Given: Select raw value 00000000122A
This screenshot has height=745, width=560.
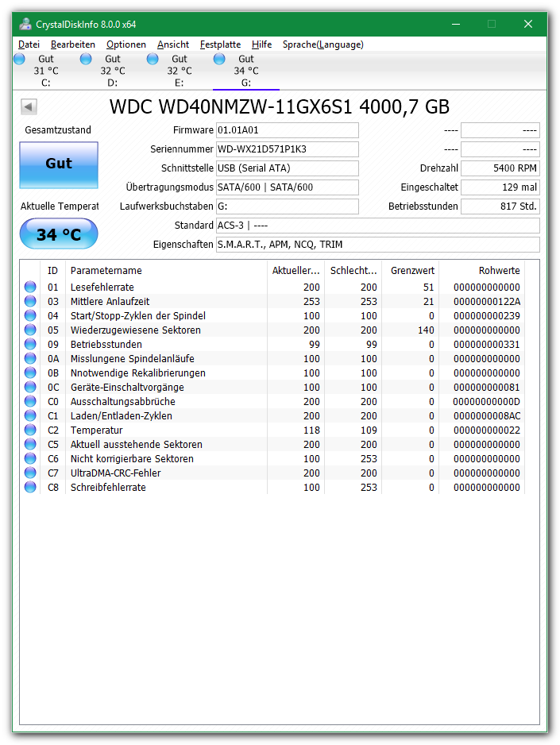Looking at the screenshot, I should click(x=487, y=301).
